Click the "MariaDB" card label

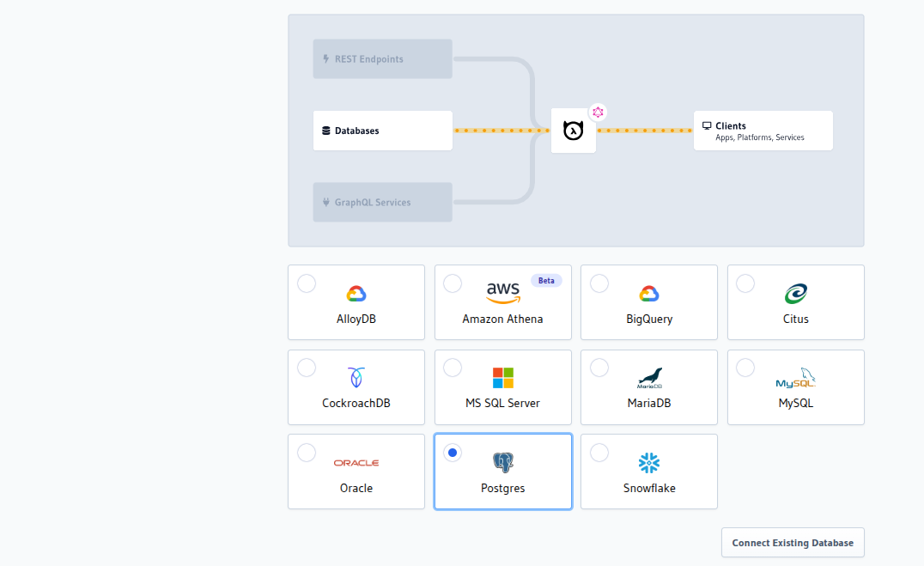coord(649,404)
